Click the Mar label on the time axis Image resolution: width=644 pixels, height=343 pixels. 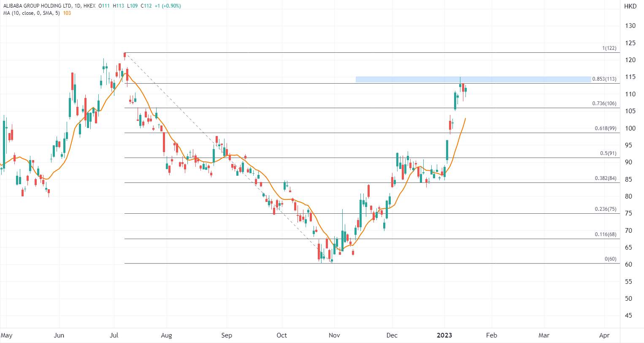544,335
